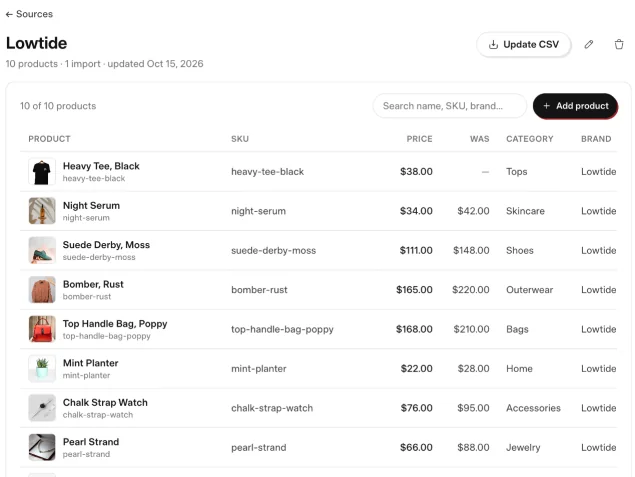Screen dimensions: 635x477
Task: Select the pearl-strand value in SKU column
Action: (258, 447)
